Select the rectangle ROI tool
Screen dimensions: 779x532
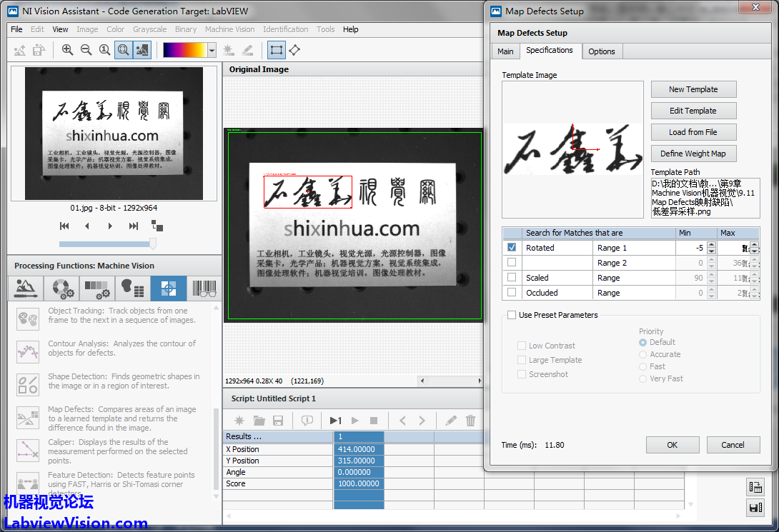pyautogui.click(x=276, y=50)
